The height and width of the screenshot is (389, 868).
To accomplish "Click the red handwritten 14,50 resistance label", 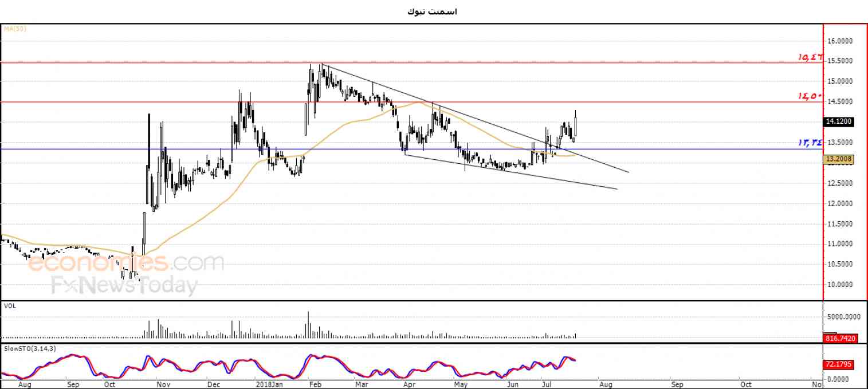I will point(810,96).
